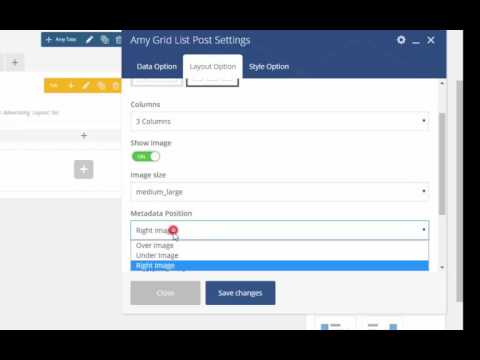
Task: Click the clone icon on the yellow bar
Action: click(x=101, y=86)
